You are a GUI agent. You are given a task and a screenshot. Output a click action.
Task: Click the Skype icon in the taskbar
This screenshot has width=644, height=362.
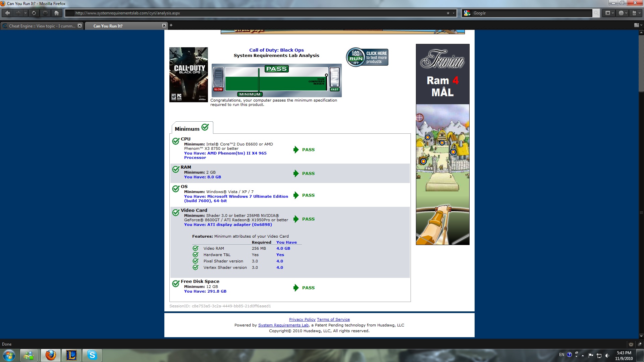(92, 355)
